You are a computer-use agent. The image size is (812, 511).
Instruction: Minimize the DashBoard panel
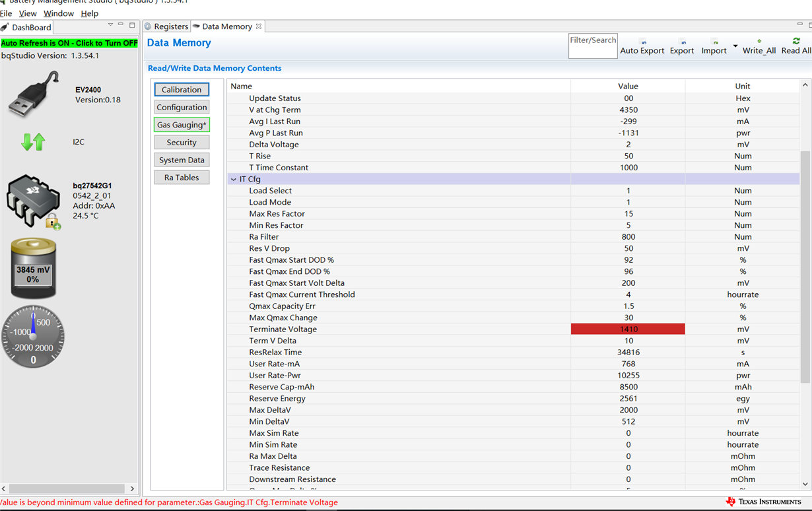coord(121,24)
